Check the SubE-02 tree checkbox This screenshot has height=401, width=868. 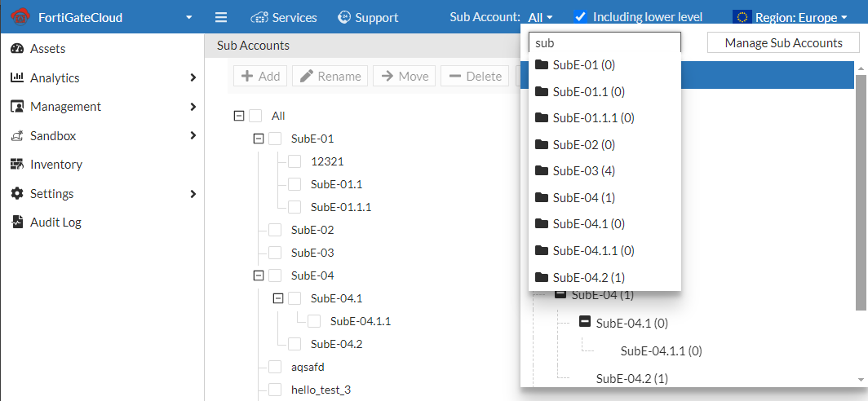[x=275, y=230]
